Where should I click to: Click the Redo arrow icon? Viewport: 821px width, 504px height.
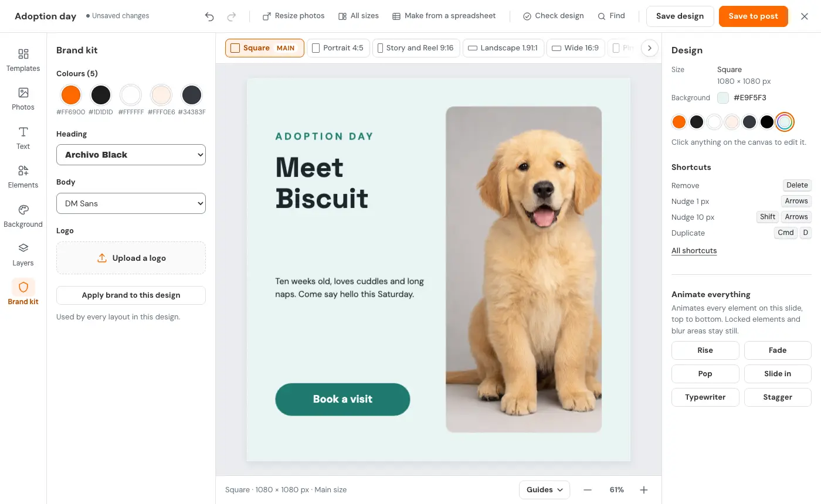pyautogui.click(x=232, y=16)
